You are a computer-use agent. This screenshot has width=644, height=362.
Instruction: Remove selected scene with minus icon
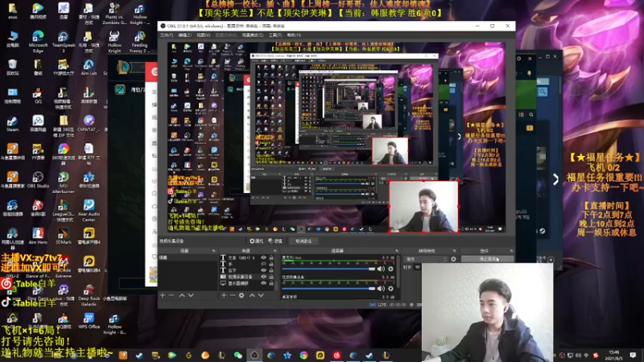pyautogui.click(x=171, y=295)
